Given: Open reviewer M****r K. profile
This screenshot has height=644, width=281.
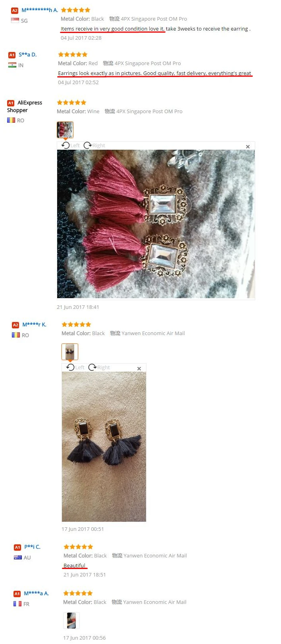Looking at the screenshot, I should click(35, 324).
